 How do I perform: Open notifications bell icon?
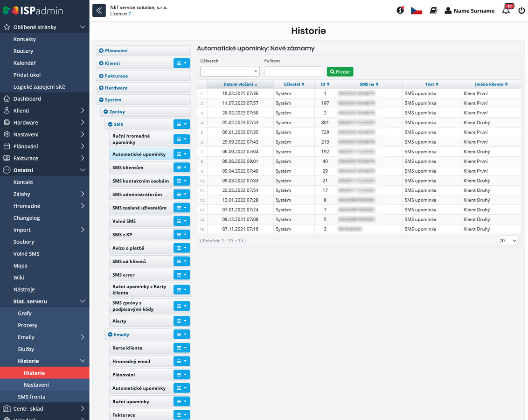[x=506, y=10]
